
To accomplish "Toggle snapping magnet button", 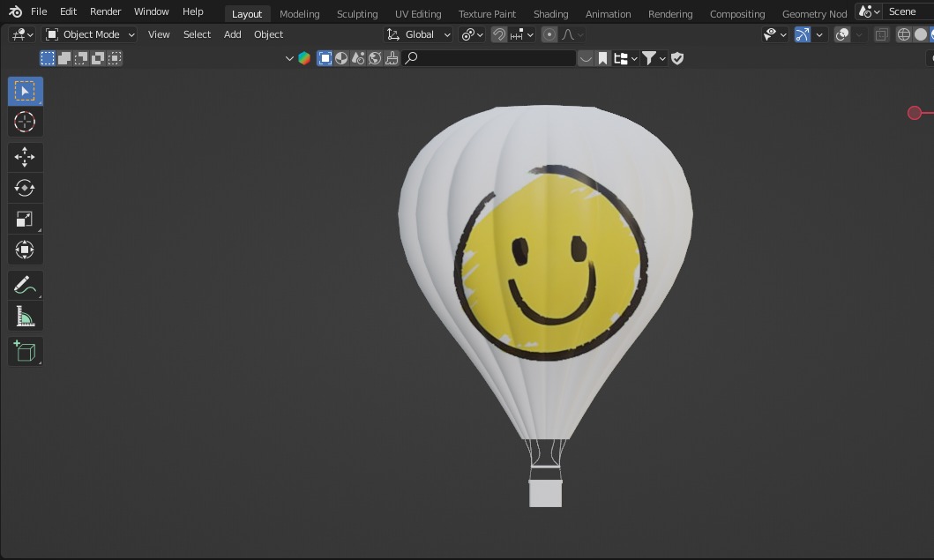I will (498, 34).
